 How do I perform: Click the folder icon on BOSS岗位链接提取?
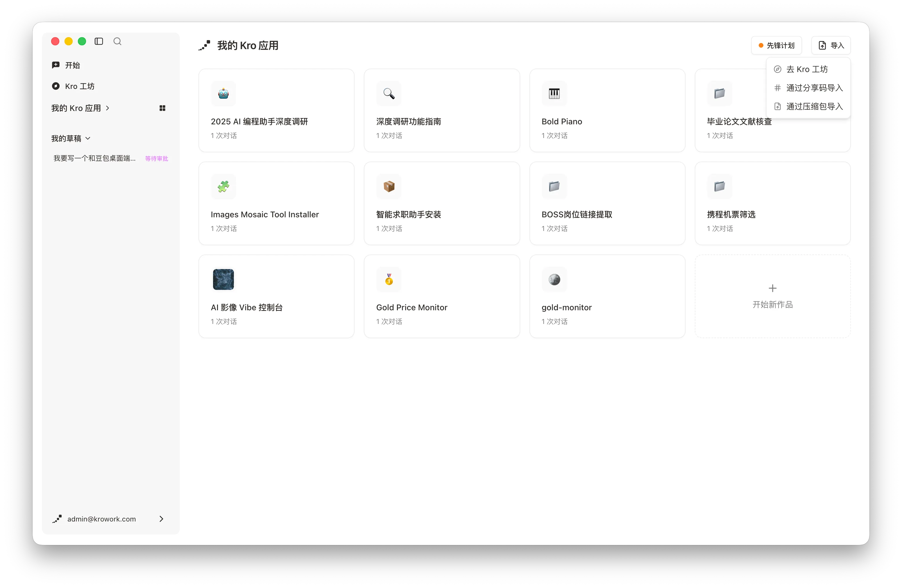click(x=554, y=186)
